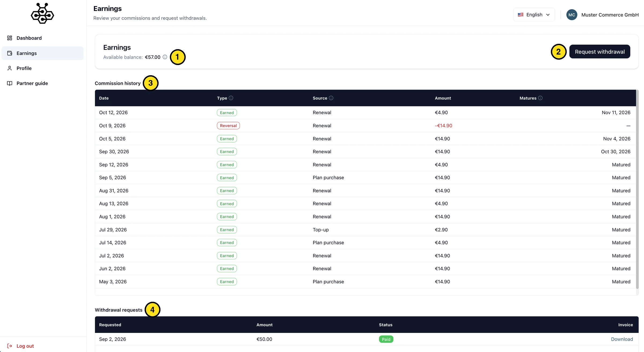
Task: Click the Nov 4, 2026 maturity date
Action: tap(617, 139)
